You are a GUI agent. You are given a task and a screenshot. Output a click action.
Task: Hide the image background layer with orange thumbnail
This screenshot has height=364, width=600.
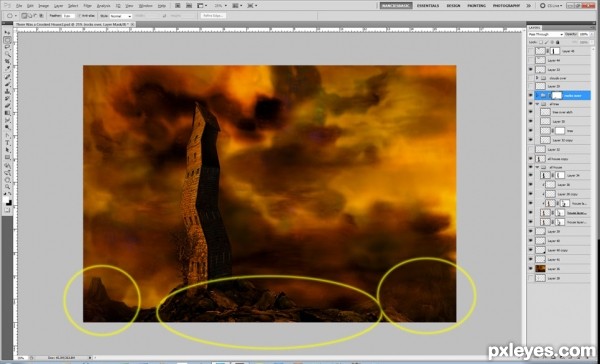(x=530, y=269)
